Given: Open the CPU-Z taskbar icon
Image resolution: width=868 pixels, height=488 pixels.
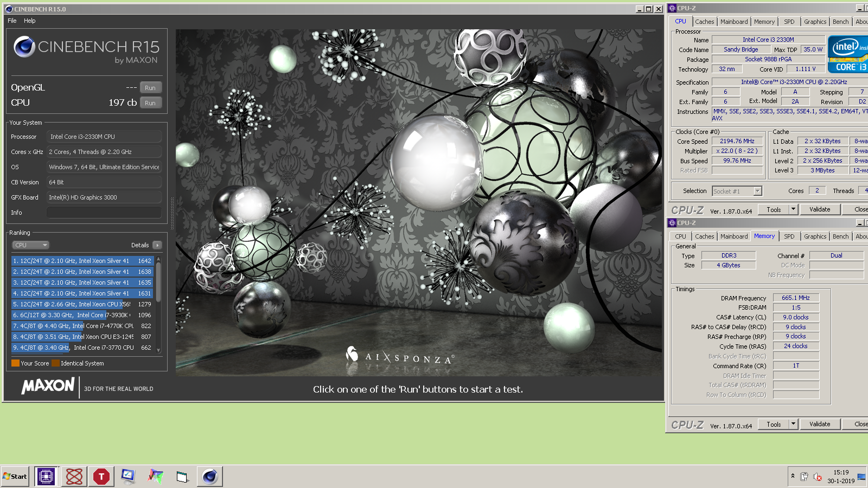Looking at the screenshot, I should point(46,477).
